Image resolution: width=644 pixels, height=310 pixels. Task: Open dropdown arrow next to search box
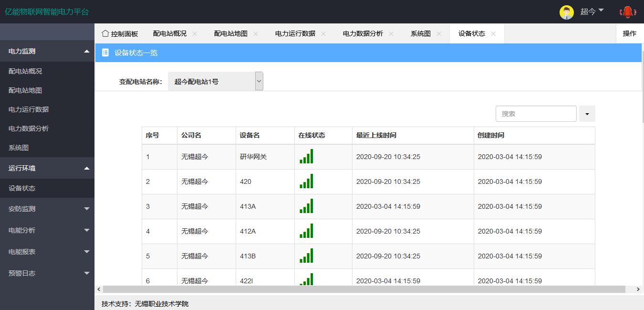587,114
